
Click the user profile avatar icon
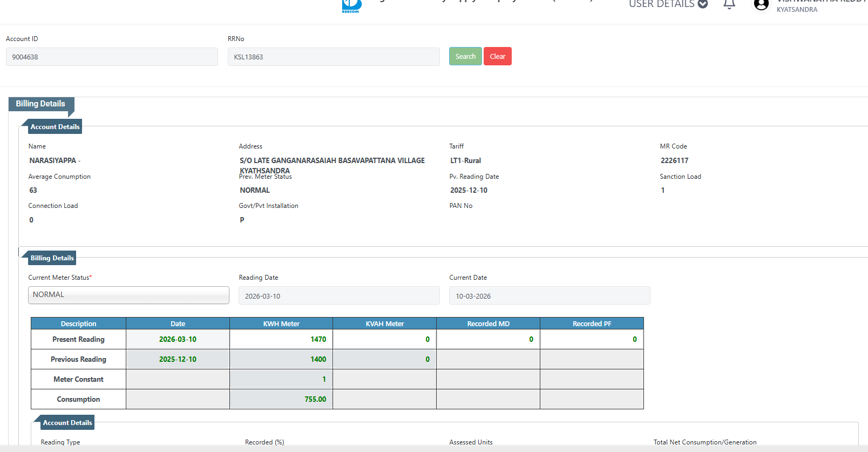pyautogui.click(x=761, y=5)
